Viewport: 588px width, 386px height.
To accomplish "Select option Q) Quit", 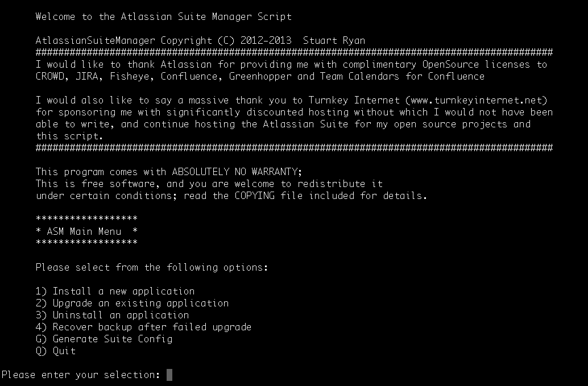I will coord(56,351).
